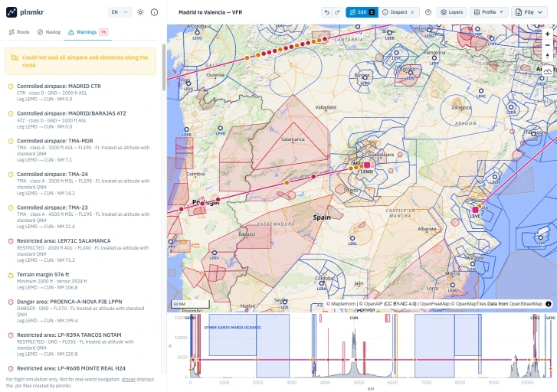Open the File menu dropdown
Viewport: 557px width, 392px height.
tap(529, 12)
